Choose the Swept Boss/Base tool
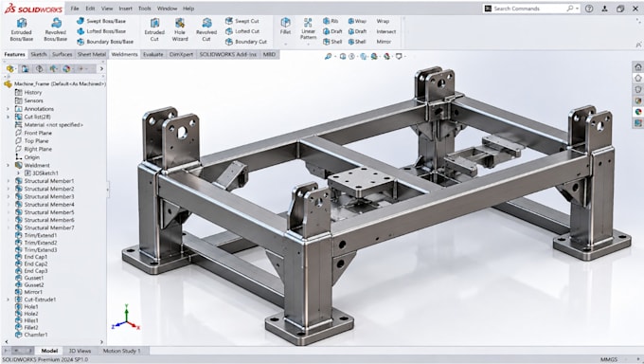Viewport: 644px width, 364px height. pyautogui.click(x=101, y=21)
